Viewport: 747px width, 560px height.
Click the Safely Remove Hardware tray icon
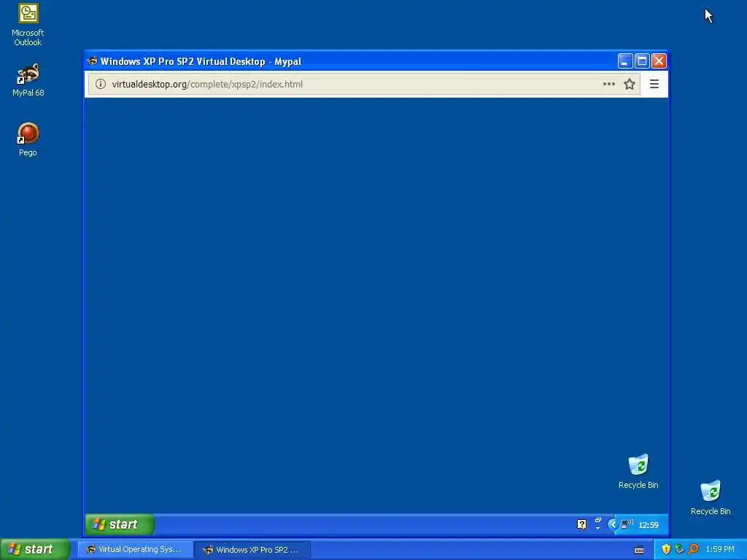coord(679,549)
